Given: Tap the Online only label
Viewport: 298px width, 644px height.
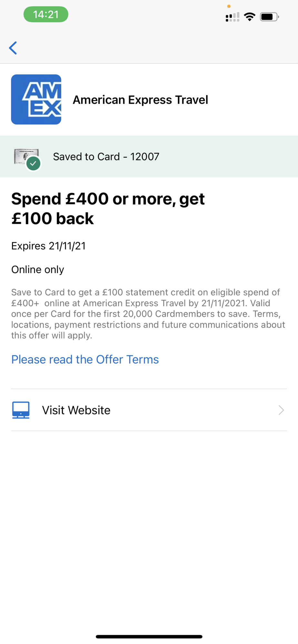Looking at the screenshot, I should tap(37, 270).
